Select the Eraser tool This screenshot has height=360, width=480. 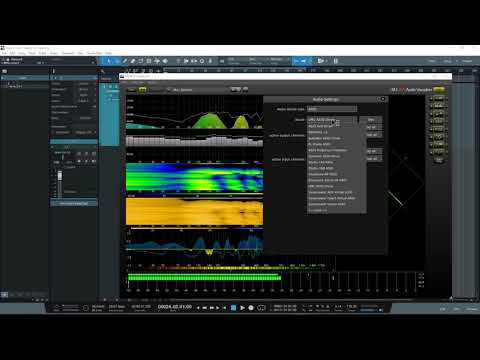[x=133, y=61]
